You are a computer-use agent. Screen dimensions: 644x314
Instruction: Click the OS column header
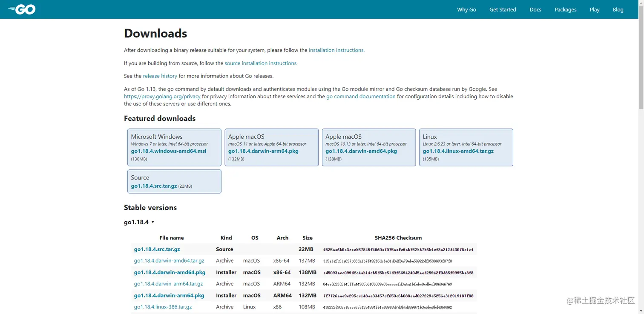tap(255, 238)
